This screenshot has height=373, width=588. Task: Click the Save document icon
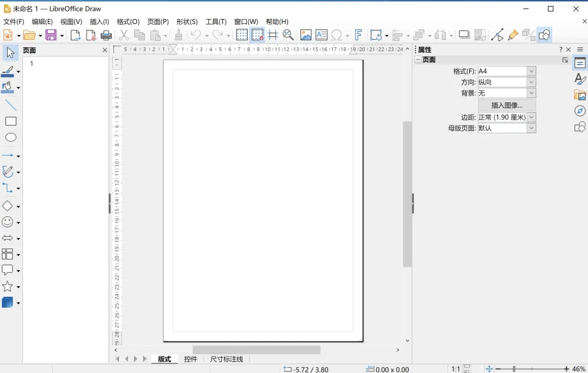(51, 35)
